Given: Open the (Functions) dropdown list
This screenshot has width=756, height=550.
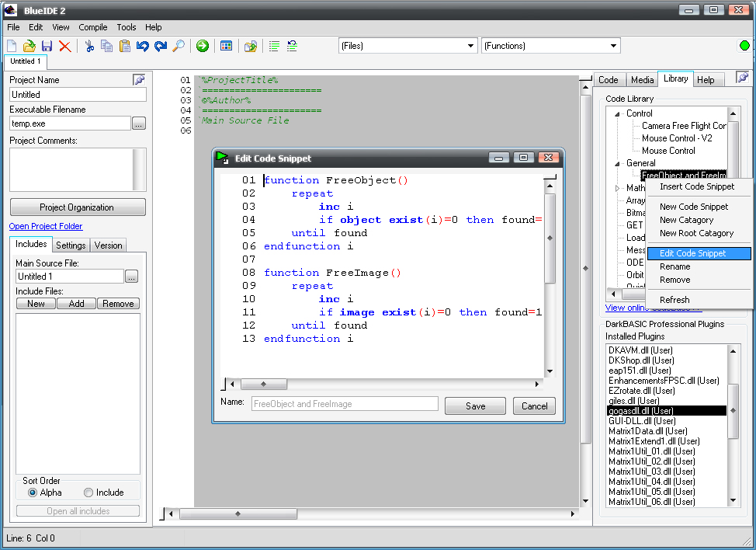Looking at the screenshot, I should pyautogui.click(x=613, y=46).
